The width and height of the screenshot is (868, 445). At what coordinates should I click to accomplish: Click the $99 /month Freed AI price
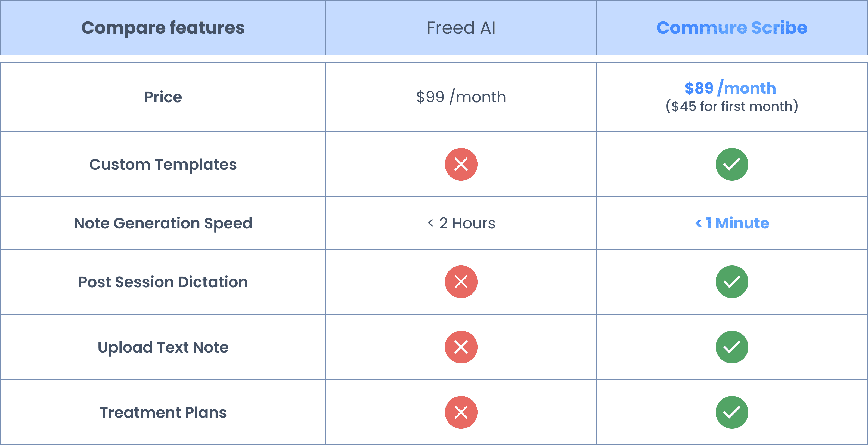pos(461,97)
